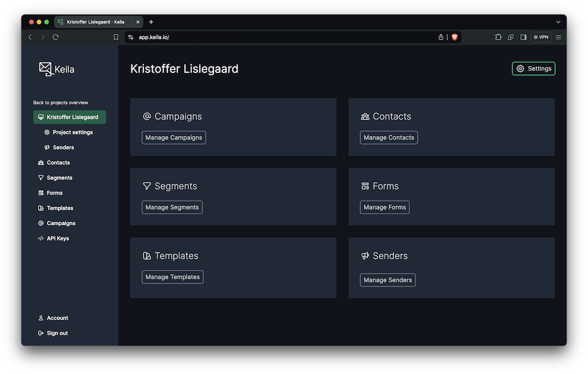Click the site settings icon beside URL
This screenshot has width=588, height=374.
pos(130,37)
